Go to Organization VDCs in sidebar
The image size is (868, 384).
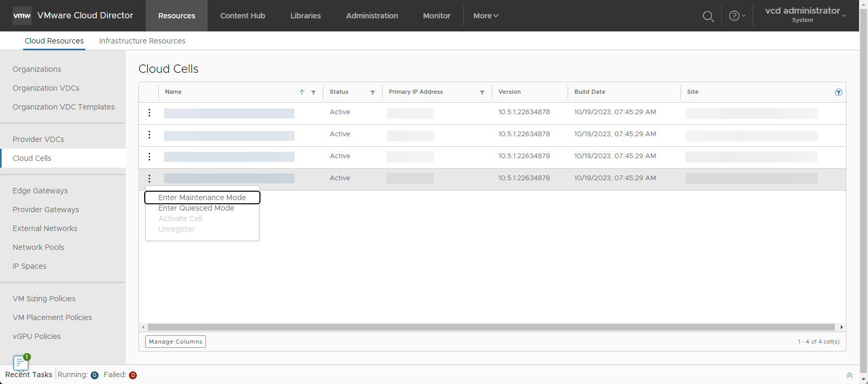coord(46,88)
